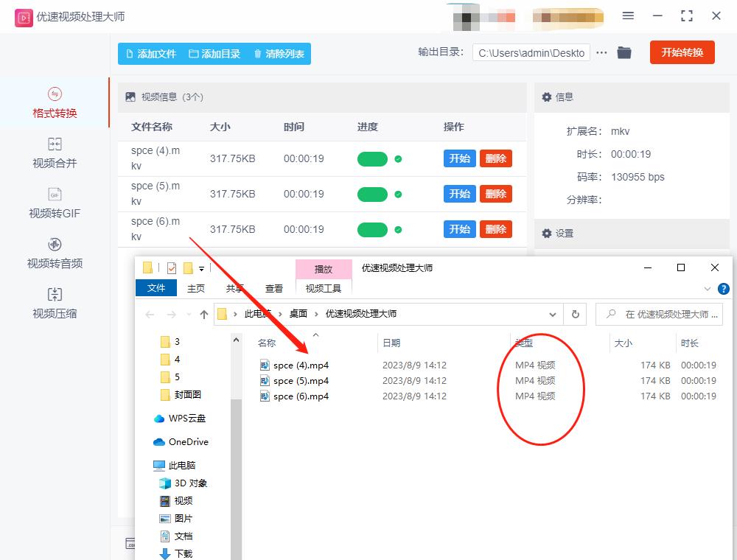Open the 文件 tab in Explorer ribbon
The height and width of the screenshot is (560, 737).
click(x=156, y=288)
